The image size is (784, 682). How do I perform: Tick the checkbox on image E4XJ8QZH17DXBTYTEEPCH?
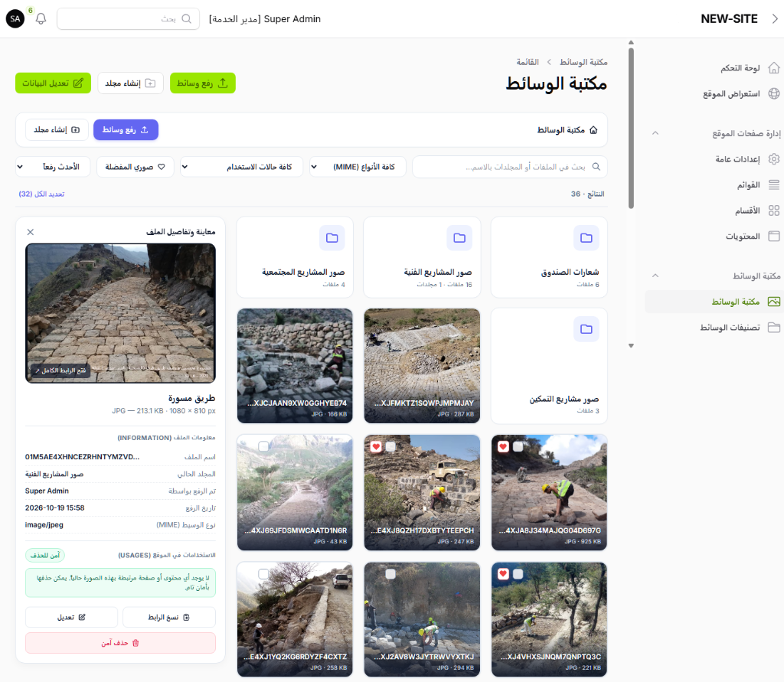[390, 446]
